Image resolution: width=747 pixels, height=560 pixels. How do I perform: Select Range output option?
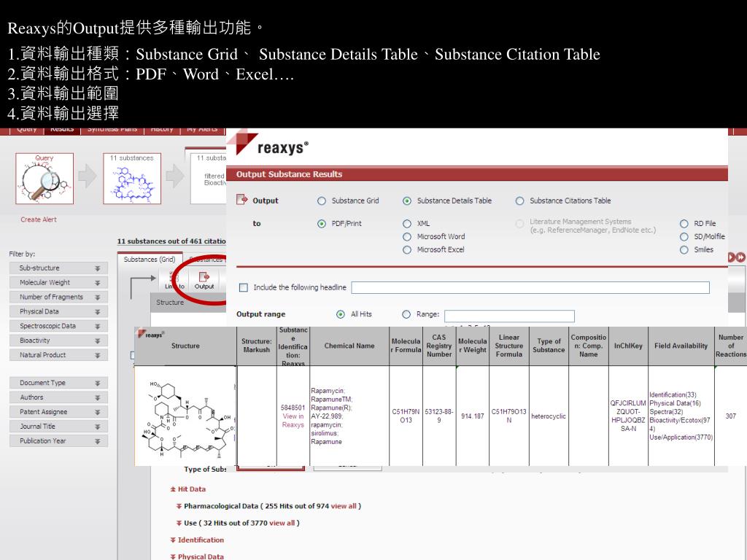pyautogui.click(x=406, y=314)
